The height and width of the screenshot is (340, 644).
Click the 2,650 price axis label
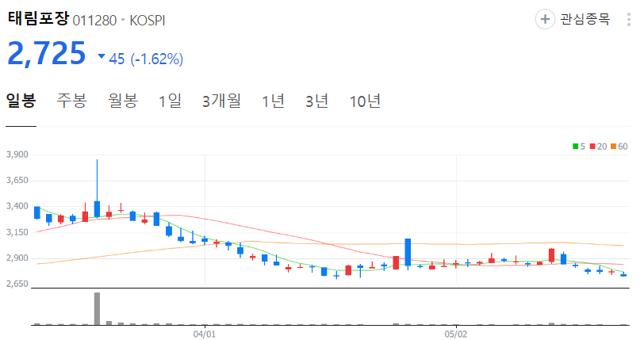17,284
